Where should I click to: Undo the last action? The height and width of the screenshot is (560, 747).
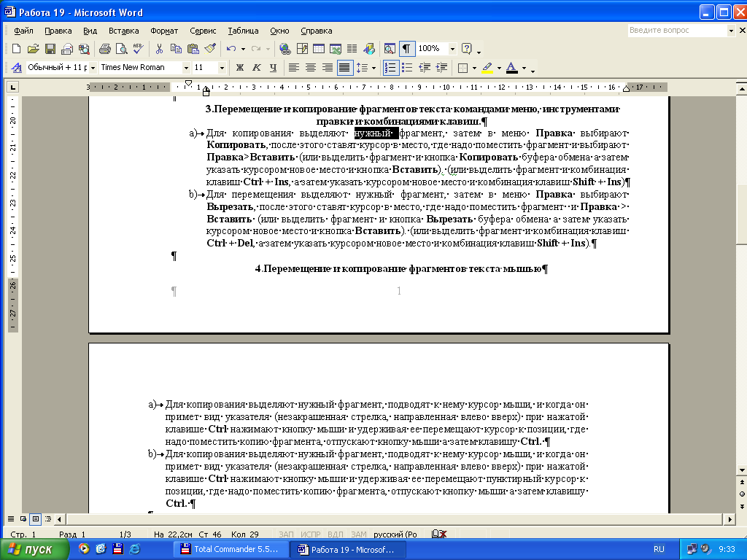pyautogui.click(x=231, y=49)
